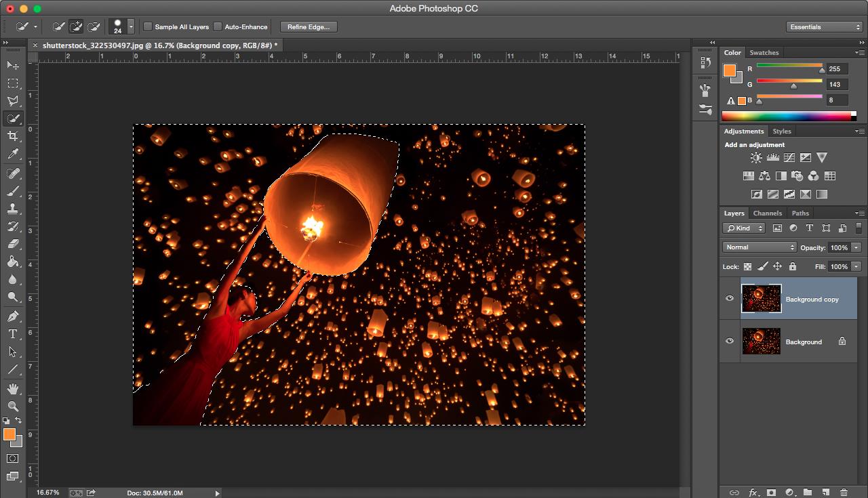Select the Eyedropper tool
This screenshot has height=498, width=868.
point(13,154)
